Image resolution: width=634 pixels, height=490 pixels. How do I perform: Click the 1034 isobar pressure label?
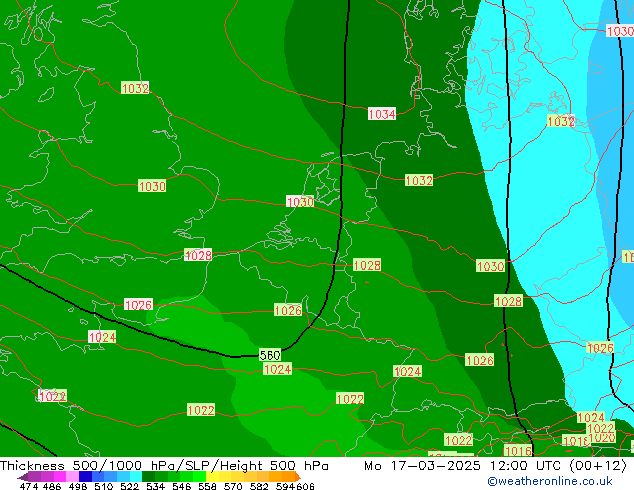pos(382,114)
